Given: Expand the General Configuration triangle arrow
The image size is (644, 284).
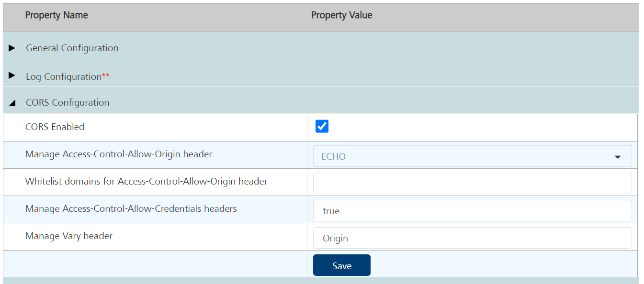Looking at the screenshot, I should [12, 48].
